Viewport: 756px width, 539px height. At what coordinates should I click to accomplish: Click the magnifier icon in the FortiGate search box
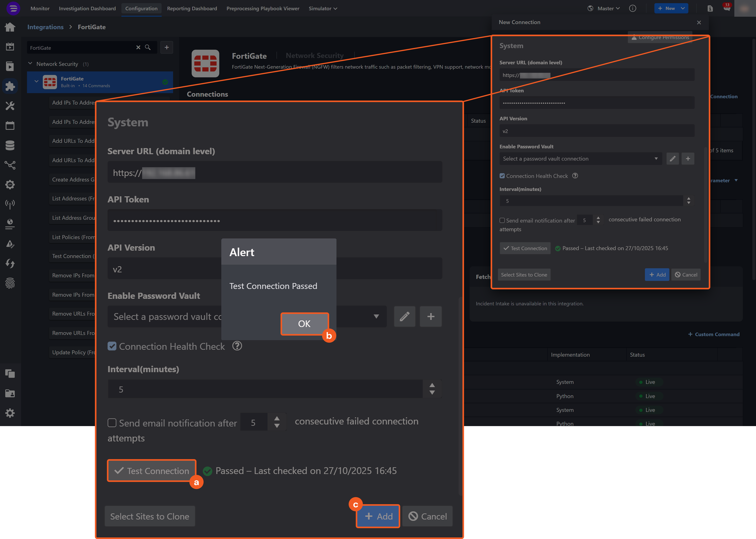point(148,47)
